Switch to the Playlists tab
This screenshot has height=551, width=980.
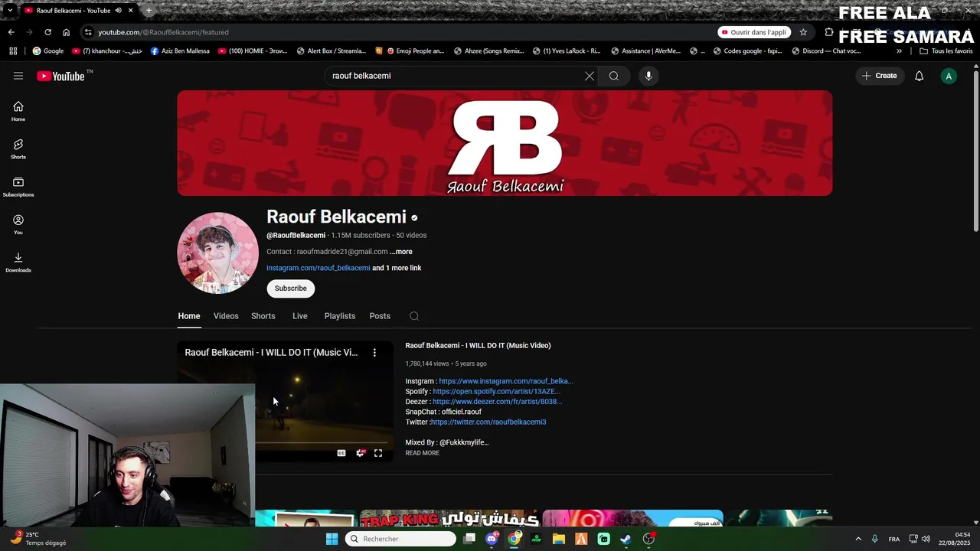pyautogui.click(x=340, y=316)
